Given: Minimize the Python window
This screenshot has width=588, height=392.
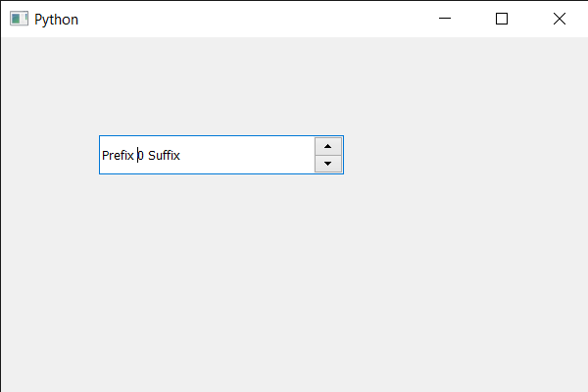Looking at the screenshot, I should click(444, 19).
